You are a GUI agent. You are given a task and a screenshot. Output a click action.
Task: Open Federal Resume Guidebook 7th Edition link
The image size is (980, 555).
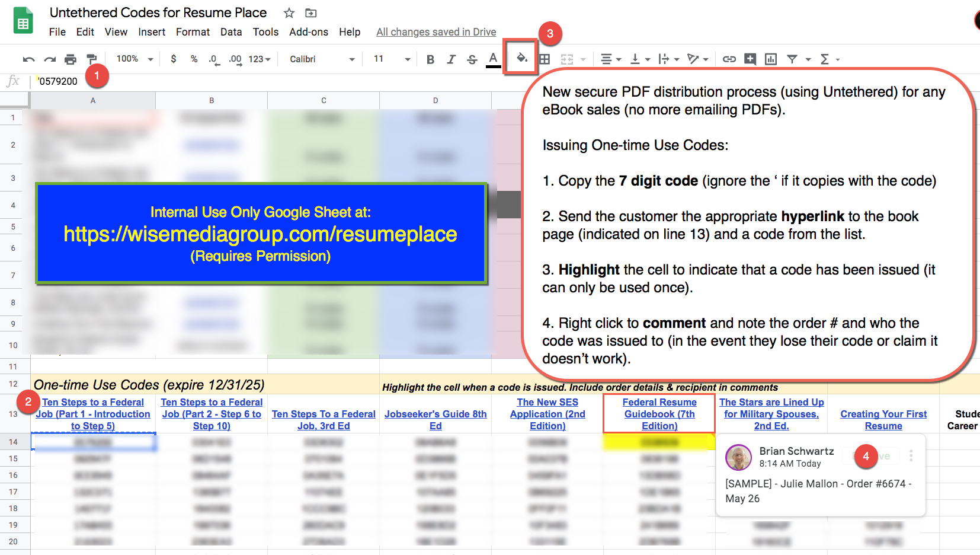(x=659, y=414)
